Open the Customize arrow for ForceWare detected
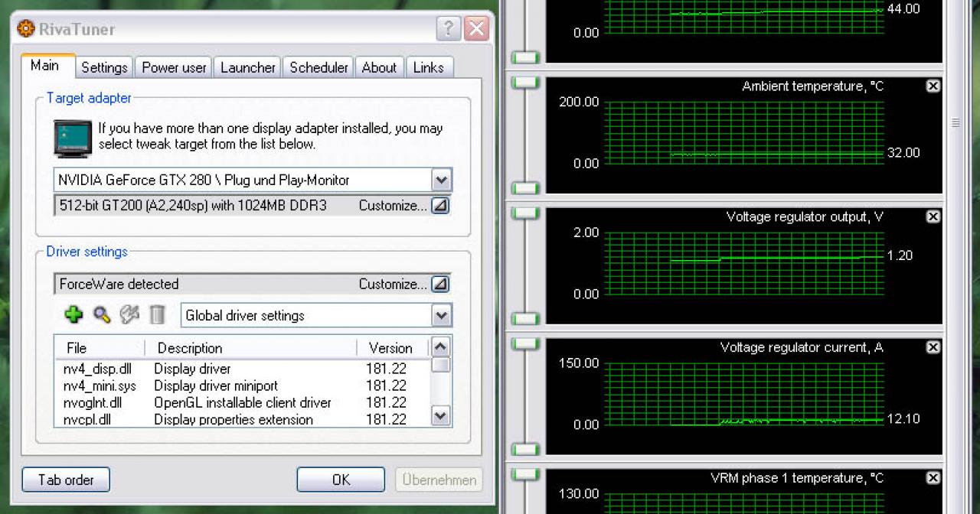Image resolution: width=980 pixels, height=514 pixels. [x=440, y=284]
